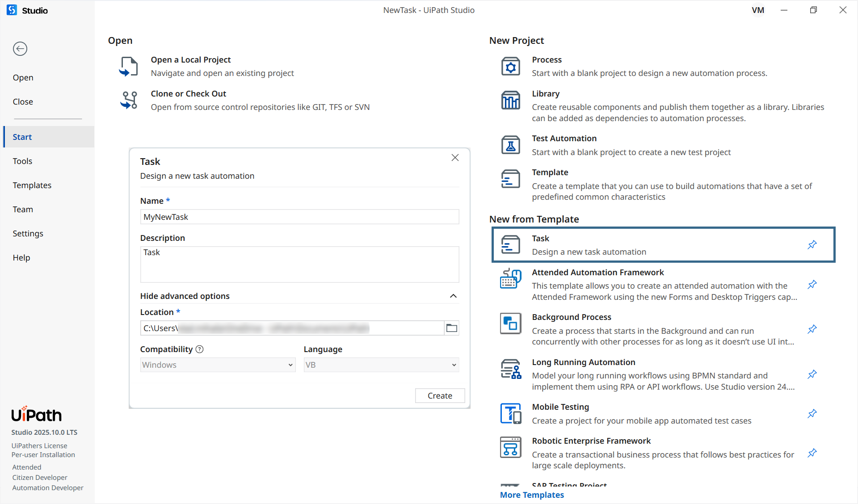858x504 pixels.
Task: Click the Test Automation flask icon
Action: coord(510,145)
